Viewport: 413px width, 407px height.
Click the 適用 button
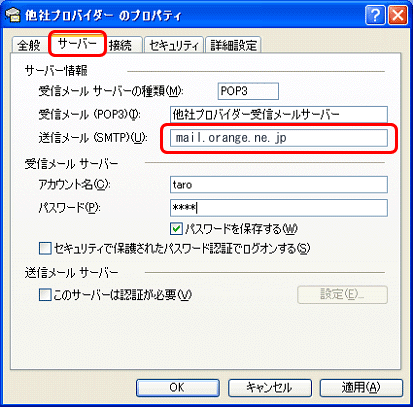361,388
